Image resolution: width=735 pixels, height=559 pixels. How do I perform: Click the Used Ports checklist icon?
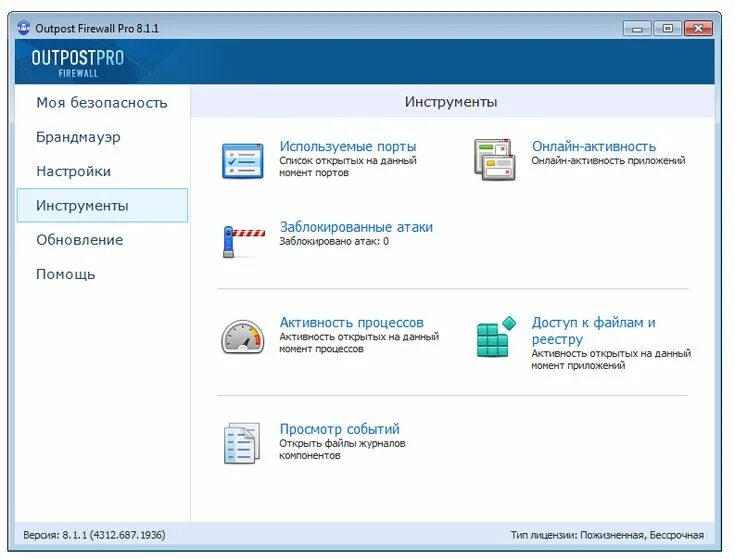click(x=242, y=161)
